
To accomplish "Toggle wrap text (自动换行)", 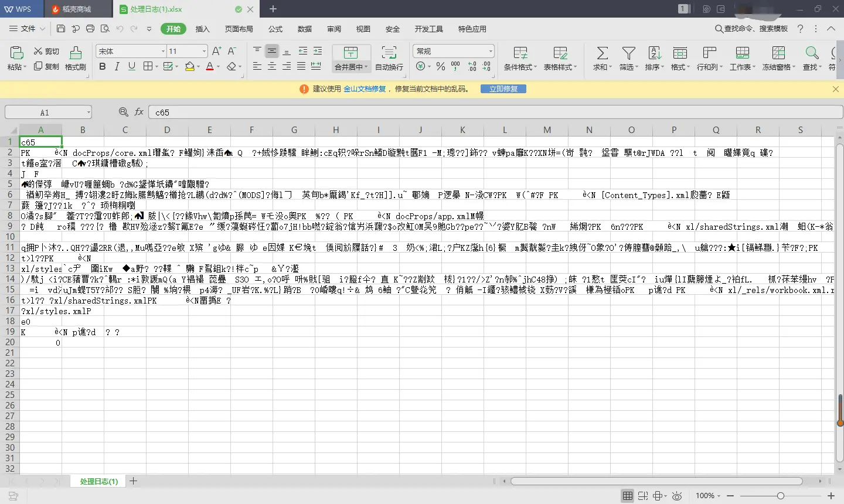I will 389,58.
